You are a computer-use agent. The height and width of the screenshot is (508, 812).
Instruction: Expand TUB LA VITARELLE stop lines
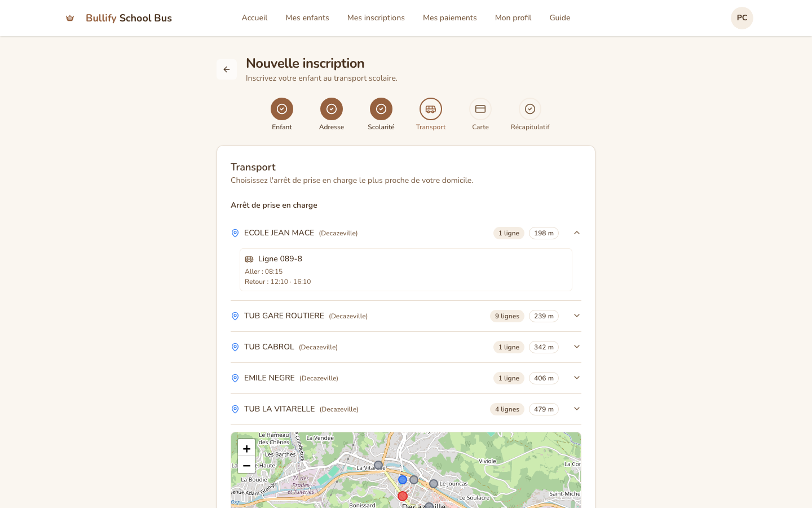[576, 409]
